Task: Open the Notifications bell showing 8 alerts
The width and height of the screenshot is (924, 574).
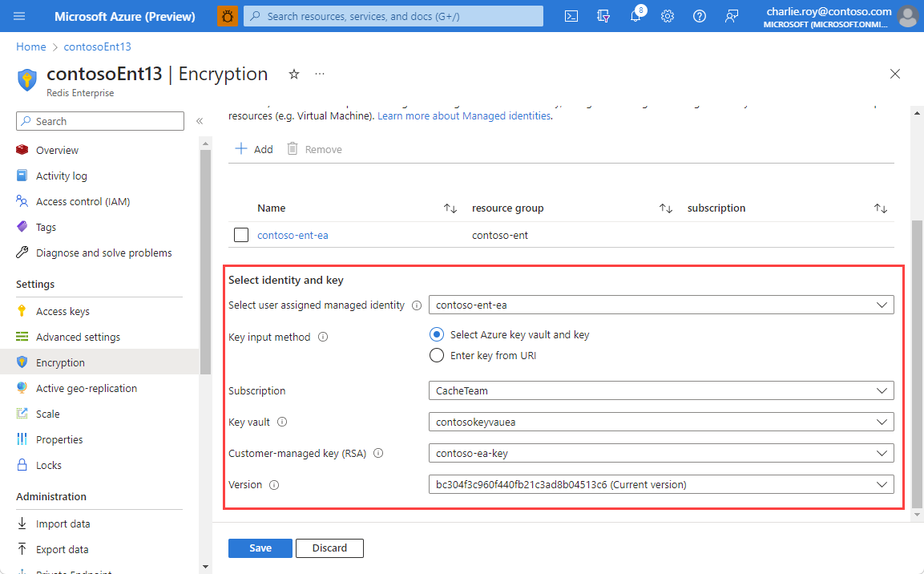Action: (x=635, y=16)
